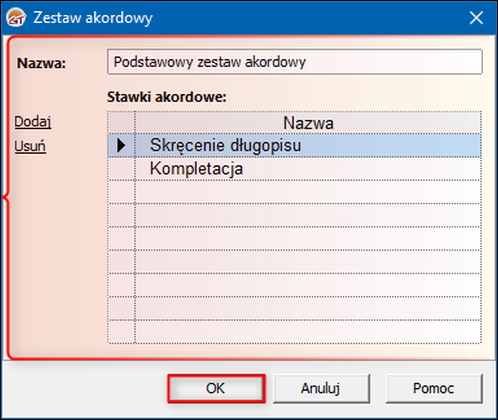Click the Dodaj link
Screen dimensions: 498x420
tap(33, 122)
